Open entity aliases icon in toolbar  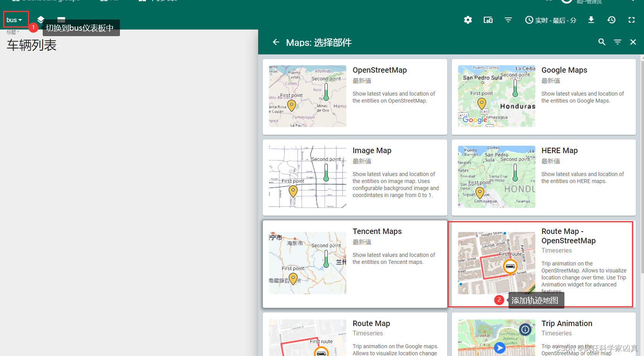coord(488,20)
